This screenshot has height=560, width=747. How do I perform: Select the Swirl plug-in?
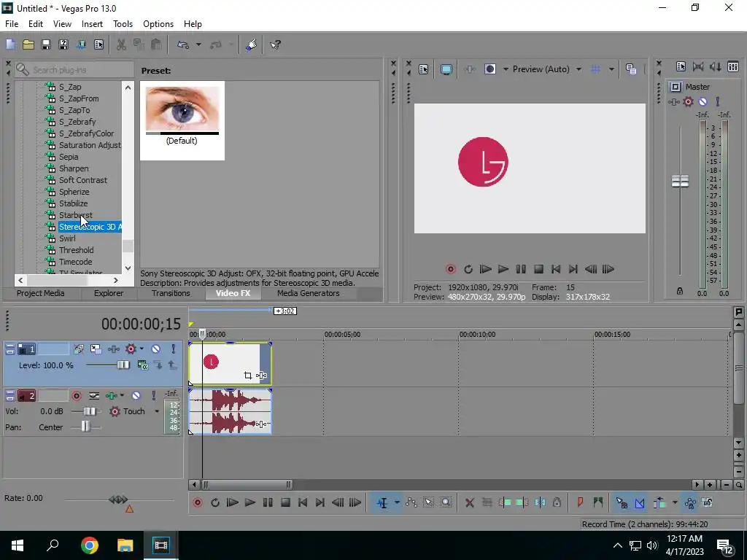pyautogui.click(x=67, y=238)
